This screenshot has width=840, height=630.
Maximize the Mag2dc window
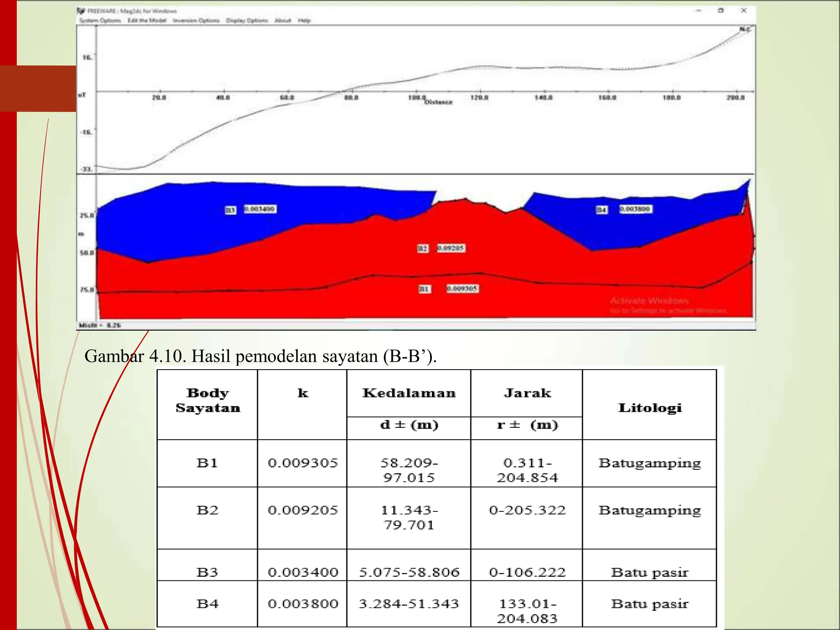721,11
